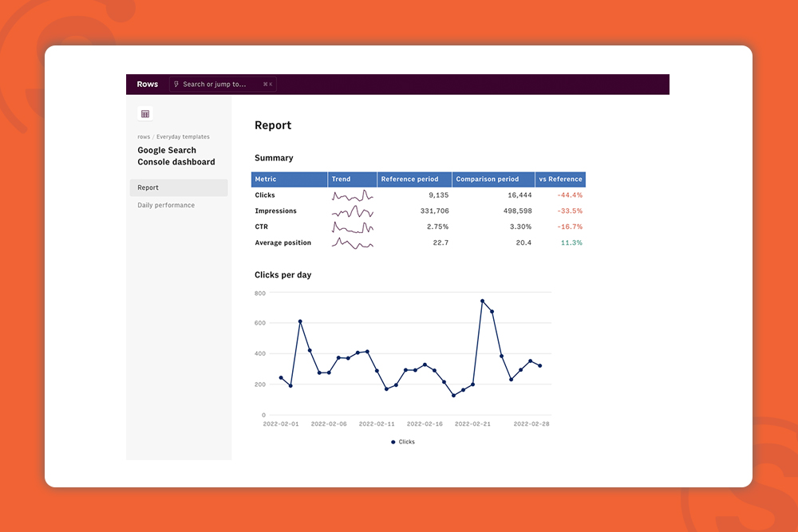The width and height of the screenshot is (798, 532).
Task: Focus the Search or jump to field
Action: (x=223, y=85)
